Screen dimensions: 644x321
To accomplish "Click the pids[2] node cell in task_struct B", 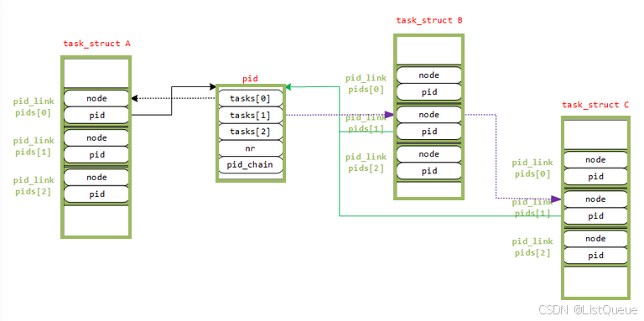I will pos(428,154).
